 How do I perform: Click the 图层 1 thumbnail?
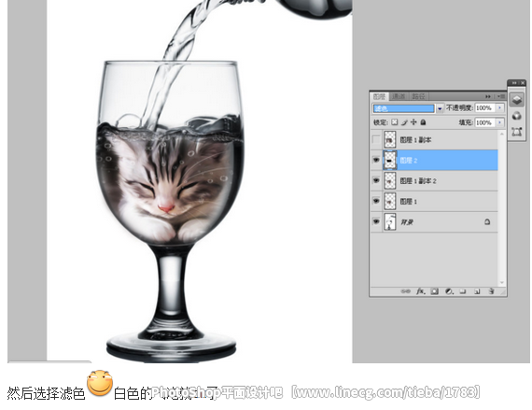[390, 202]
